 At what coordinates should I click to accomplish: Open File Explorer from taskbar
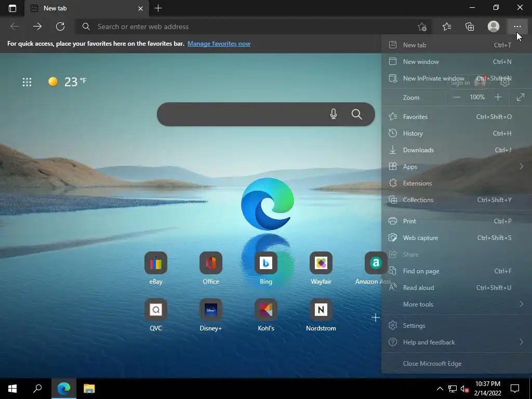(89, 389)
